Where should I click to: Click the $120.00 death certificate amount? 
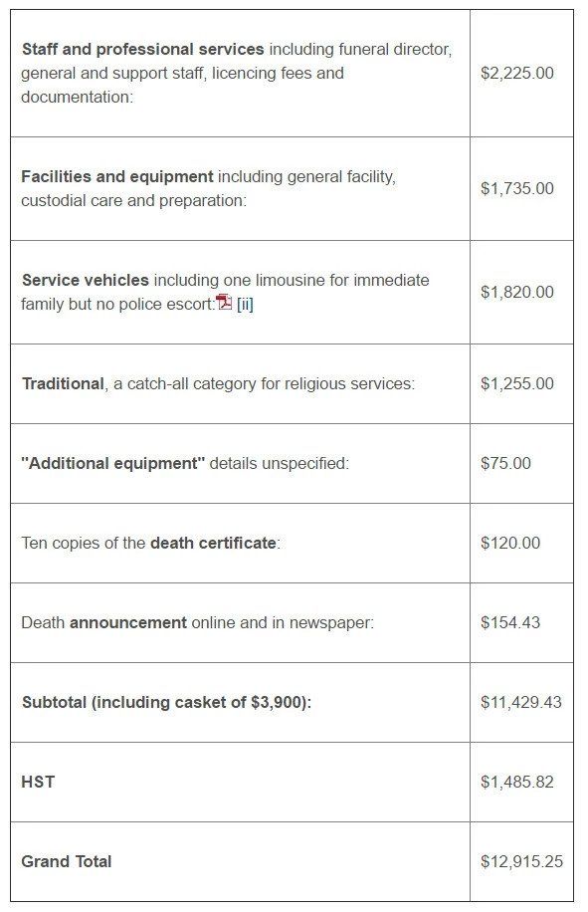(x=510, y=544)
